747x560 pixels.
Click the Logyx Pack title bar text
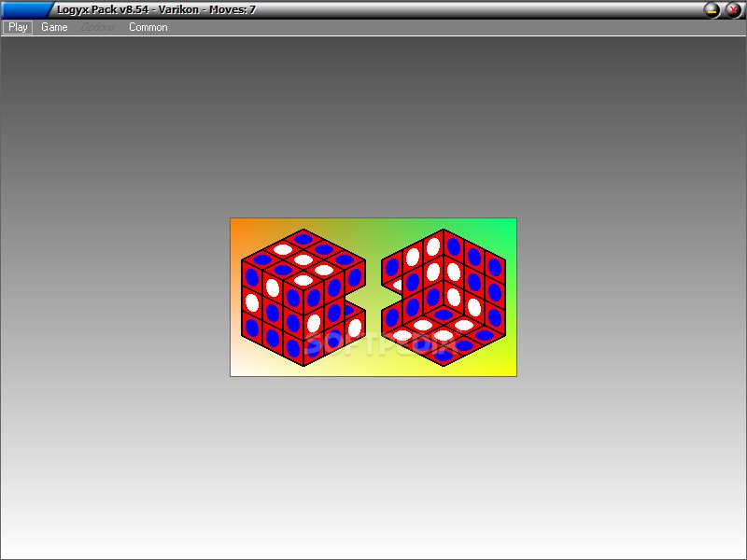pyautogui.click(x=156, y=9)
